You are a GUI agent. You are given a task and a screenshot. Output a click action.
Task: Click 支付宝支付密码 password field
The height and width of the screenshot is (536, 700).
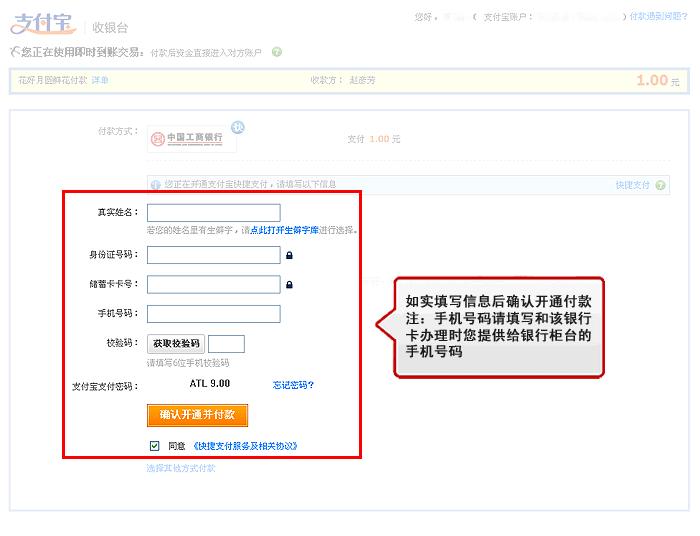[210, 384]
